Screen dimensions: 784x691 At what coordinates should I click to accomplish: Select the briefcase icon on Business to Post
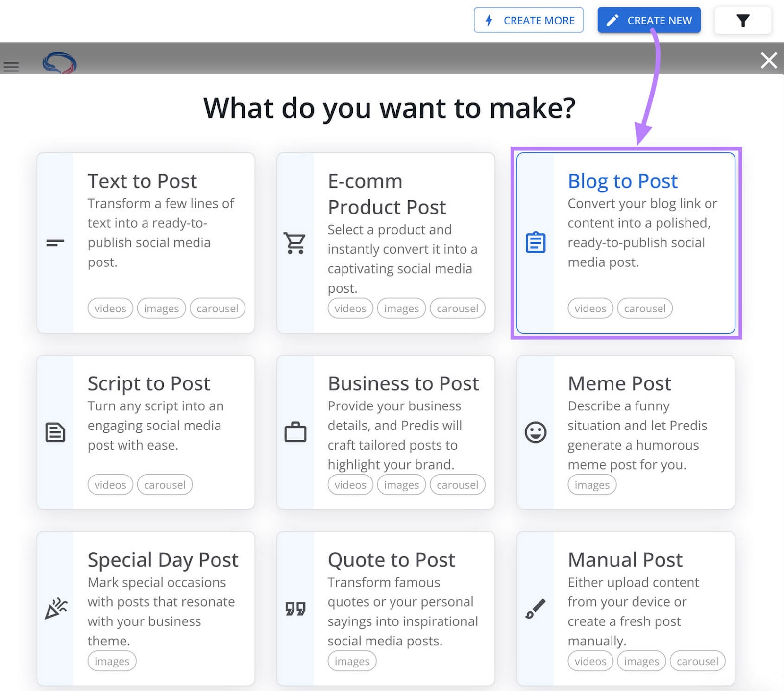pos(295,432)
